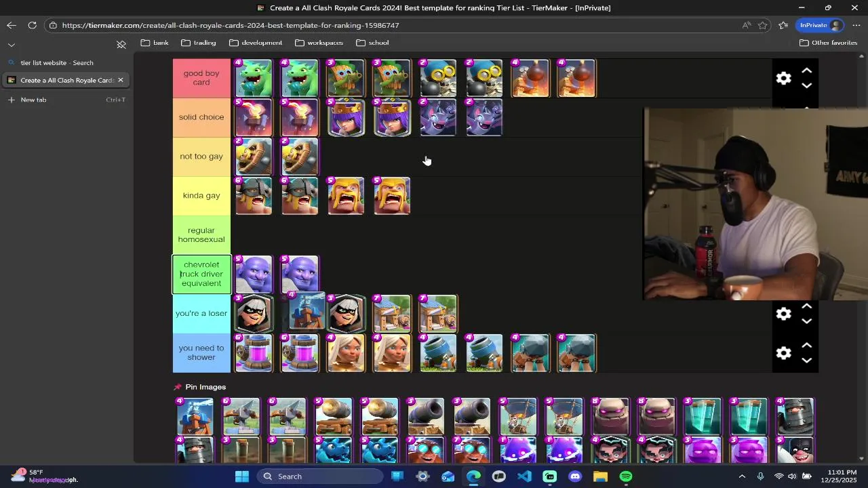Switch to tier list website search tab
868x488 pixels.
click(65, 62)
